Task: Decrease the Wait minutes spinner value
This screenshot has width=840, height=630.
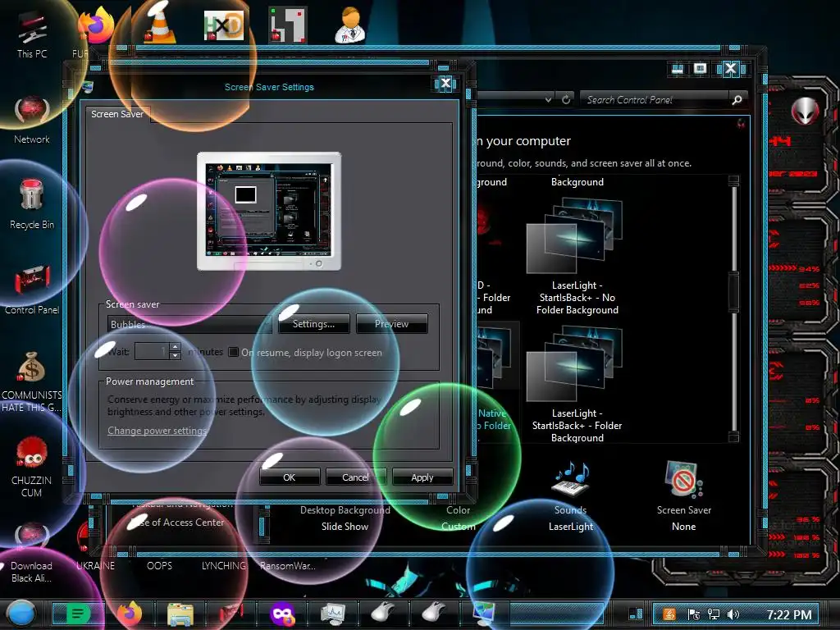Action: coord(175,356)
